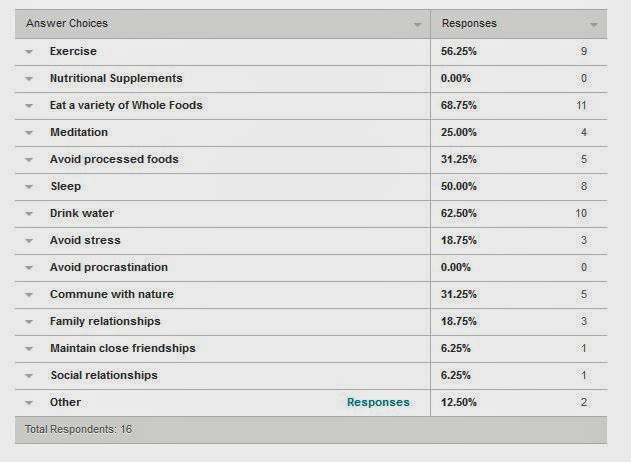Expand the Other row arrow
This screenshot has width=631, height=462.
coord(29,403)
